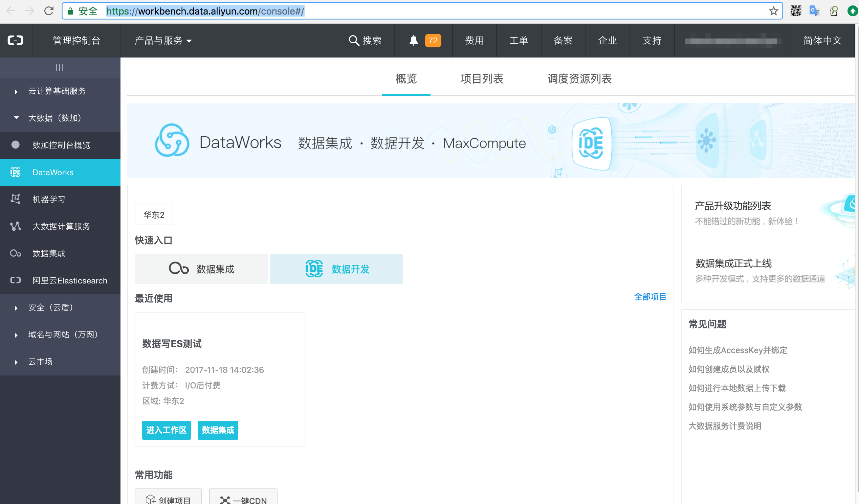This screenshot has height=504, width=859.
Task: Open 如何生成AccessKey并绑定 FAQ link
Action: pyautogui.click(x=737, y=350)
